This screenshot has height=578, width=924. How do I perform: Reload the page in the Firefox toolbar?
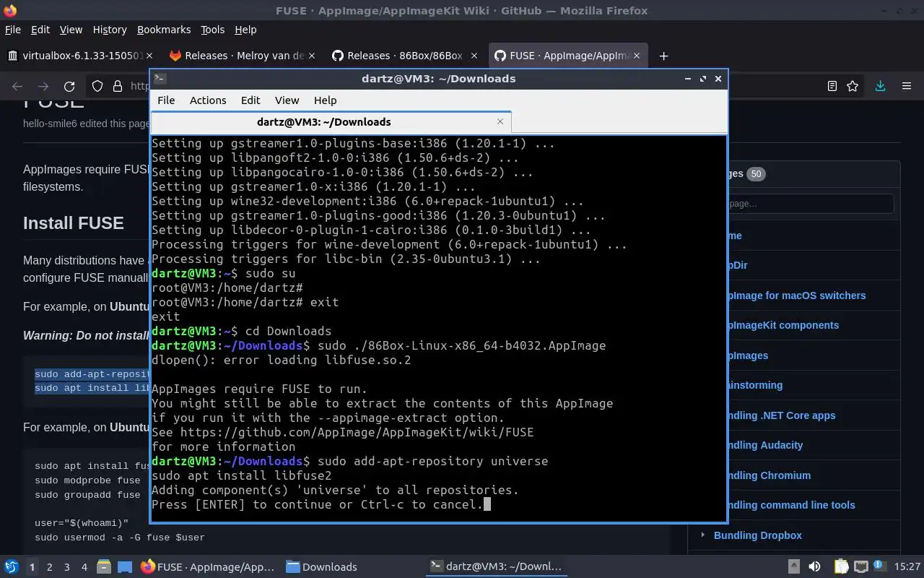pos(69,87)
